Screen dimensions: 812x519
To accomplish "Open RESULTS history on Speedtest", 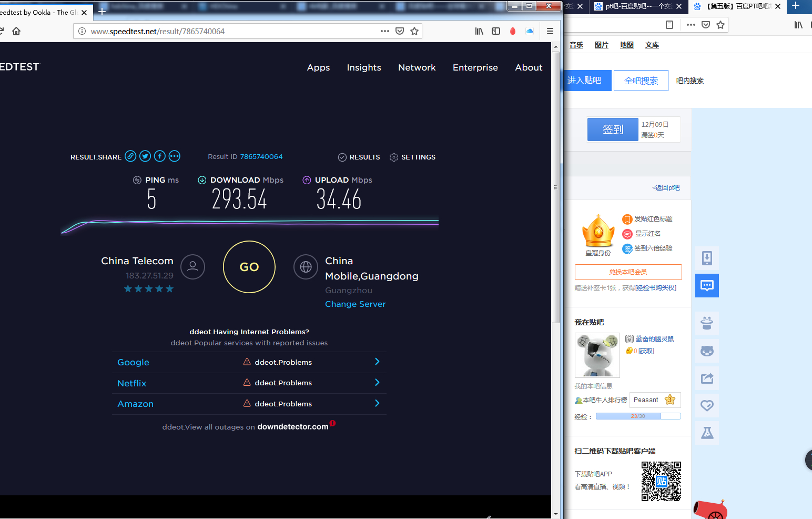I will (x=359, y=157).
